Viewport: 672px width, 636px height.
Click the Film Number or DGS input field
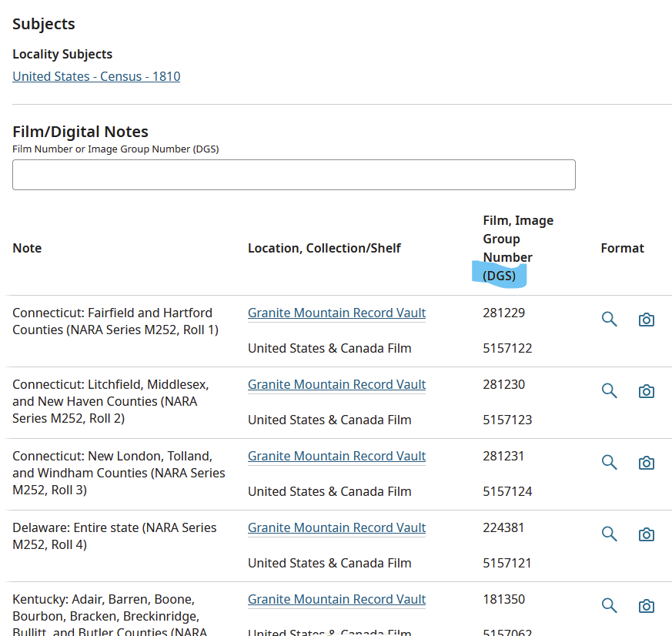[x=294, y=175]
